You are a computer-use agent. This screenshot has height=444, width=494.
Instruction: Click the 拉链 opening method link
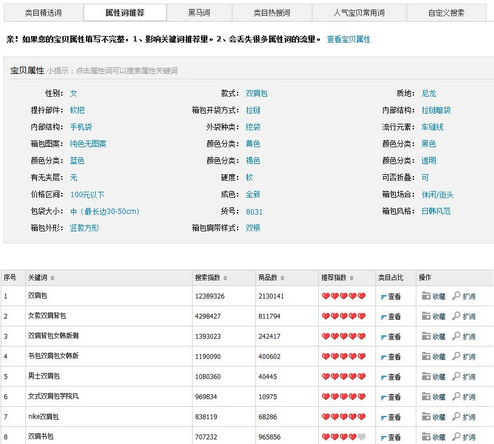[x=253, y=110]
